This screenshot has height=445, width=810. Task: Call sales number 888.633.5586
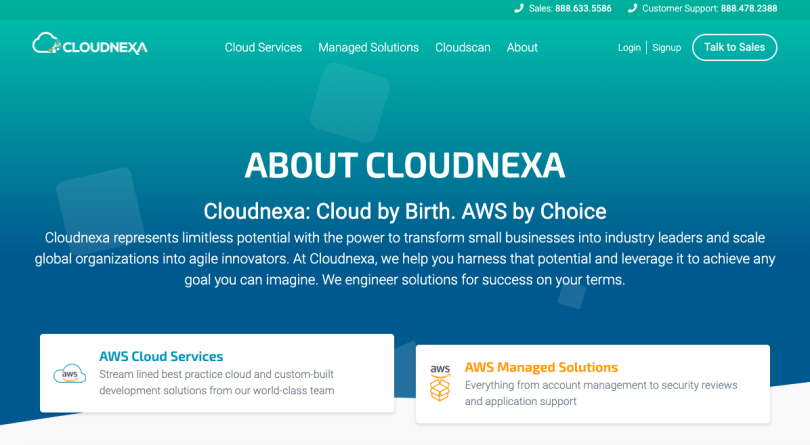tap(584, 8)
